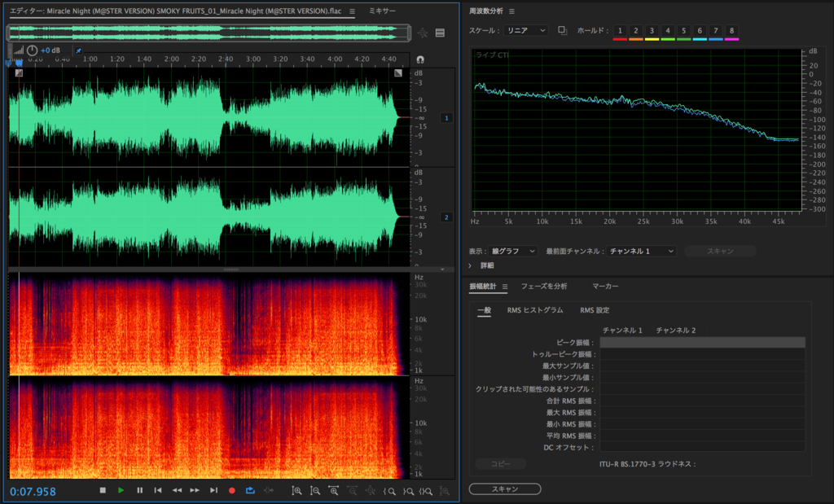The height and width of the screenshot is (504, 834).
Task: Click the overview navigator waveform bar
Action: (208, 33)
